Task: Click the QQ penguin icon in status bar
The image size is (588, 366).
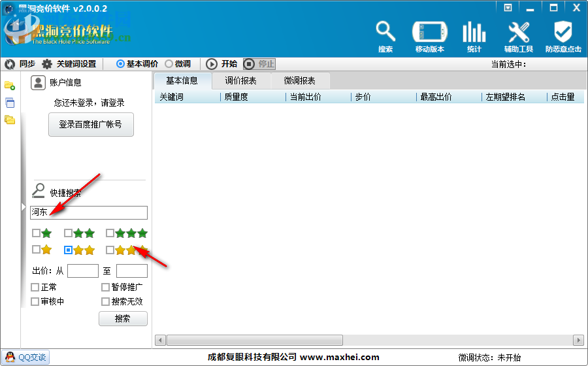Action: click(x=10, y=357)
